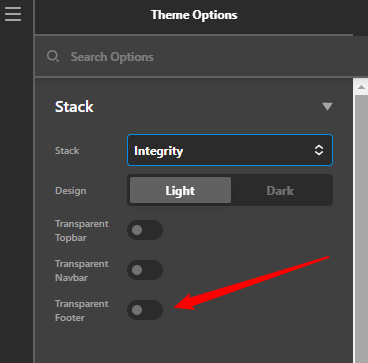The height and width of the screenshot is (363, 368).
Task: Select the Light design option
Action: click(x=180, y=190)
